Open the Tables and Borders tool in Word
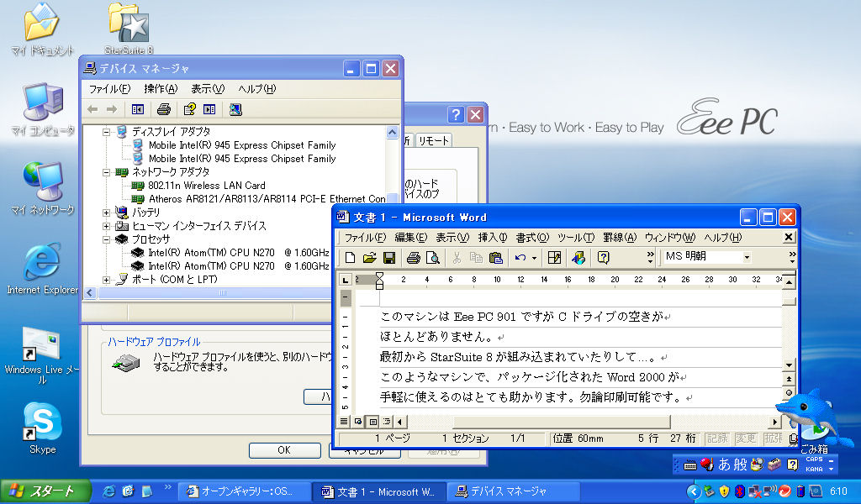 point(555,257)
